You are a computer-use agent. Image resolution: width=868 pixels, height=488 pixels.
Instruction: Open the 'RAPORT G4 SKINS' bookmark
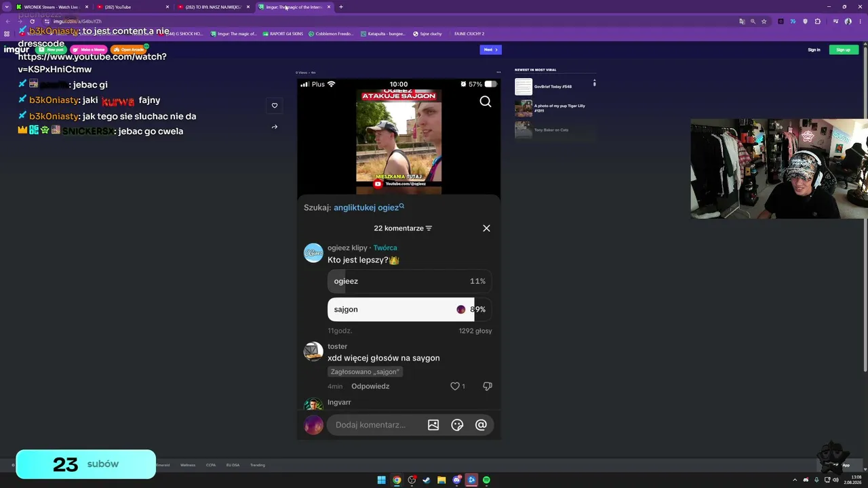pyautogui.click(x=283, y=34)
